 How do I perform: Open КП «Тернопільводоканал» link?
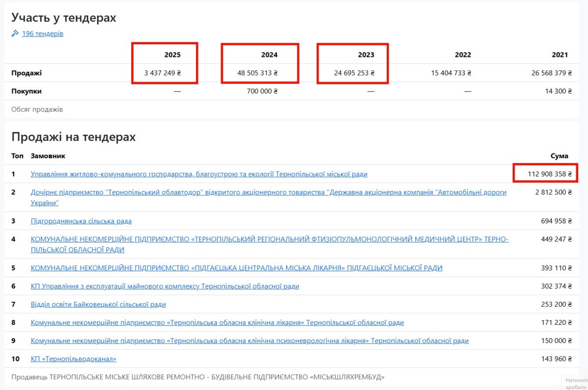[73, 359]
